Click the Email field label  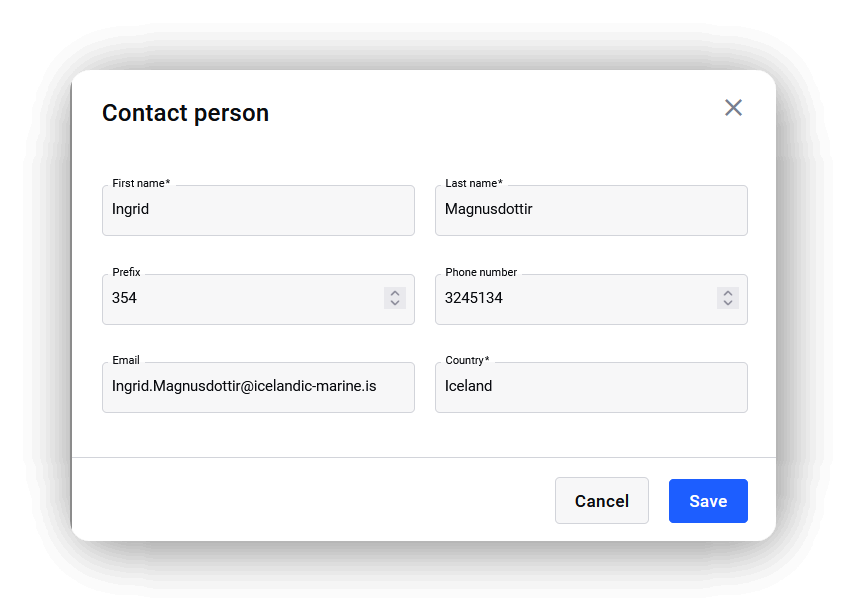[126, 360]
